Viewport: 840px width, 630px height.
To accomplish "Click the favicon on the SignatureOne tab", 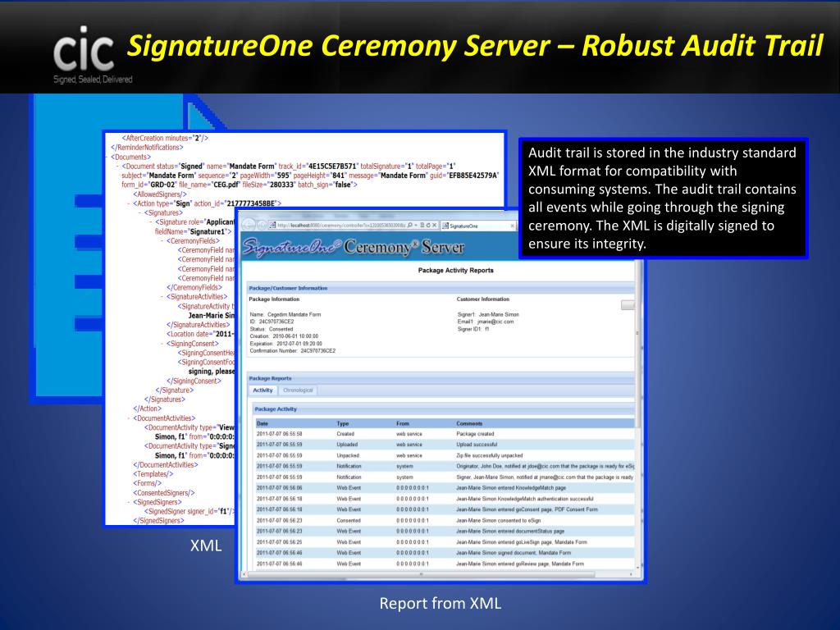I will point(445,226).
